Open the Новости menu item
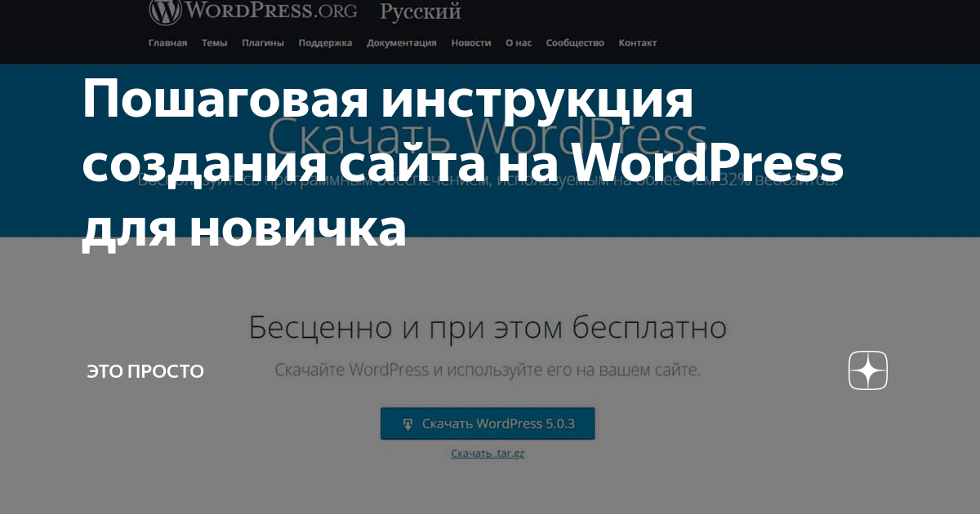980x514 pixels. 471,43
